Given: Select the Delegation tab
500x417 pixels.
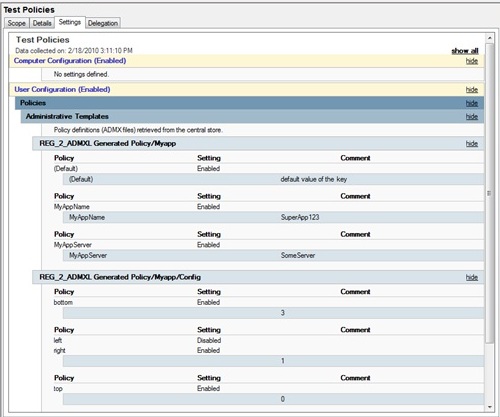Looking at the screenshot, I should [103, 23].
